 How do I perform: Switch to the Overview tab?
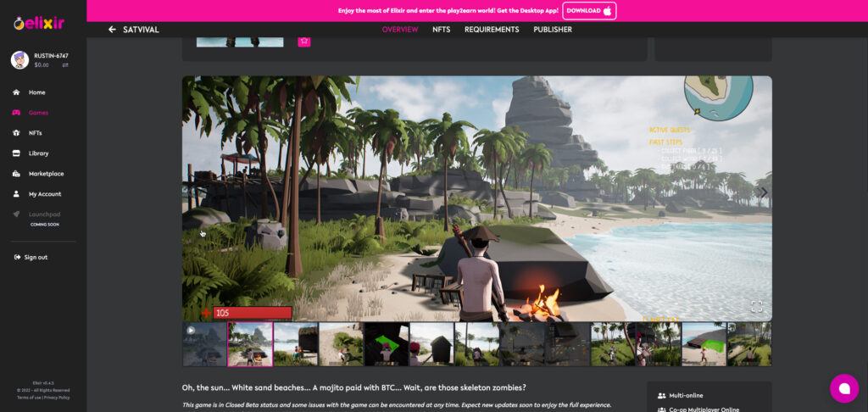coord(400,30)
